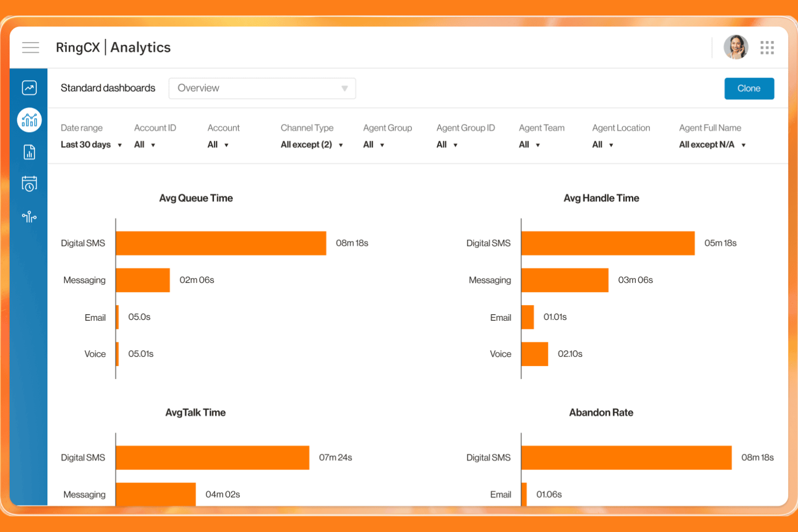Click the 02.10s Voice handle value

(x=570, y=354)
